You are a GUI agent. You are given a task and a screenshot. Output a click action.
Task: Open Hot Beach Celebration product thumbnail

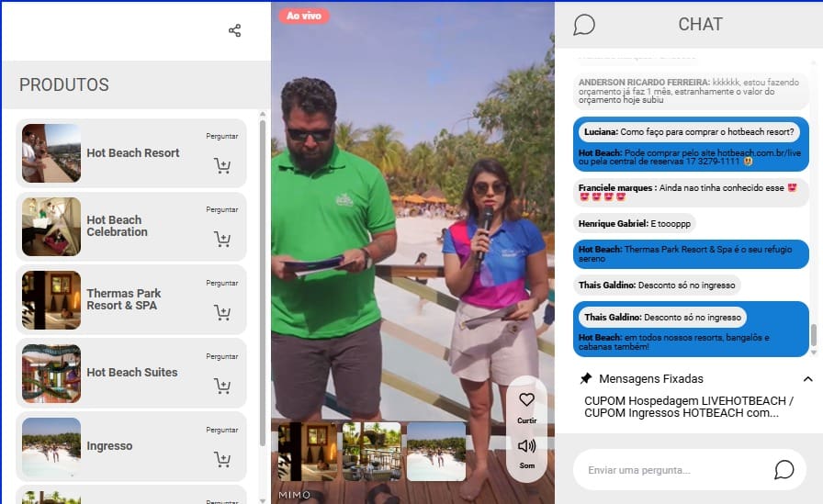pyautogui.click(x=51, y=227)
